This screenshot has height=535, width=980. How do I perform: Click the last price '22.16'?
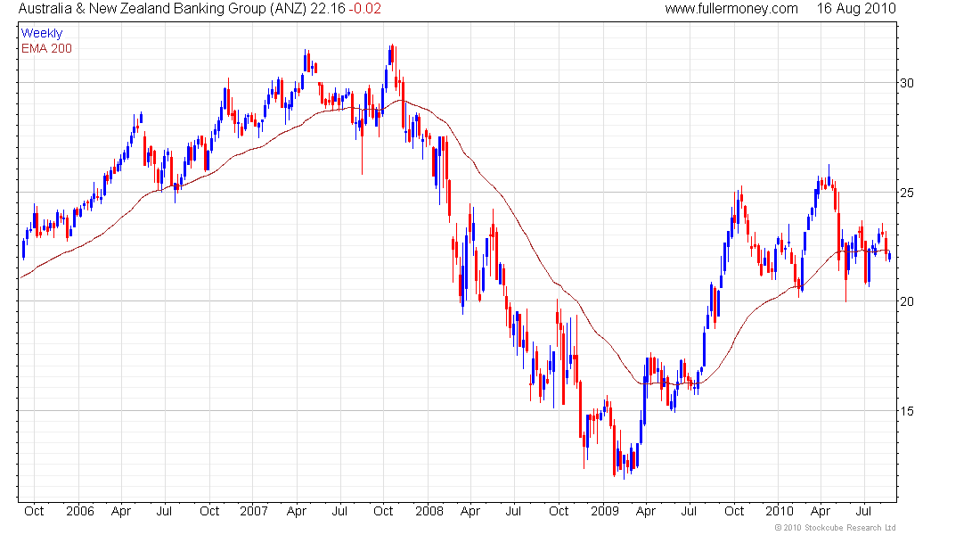pos(328,9)
